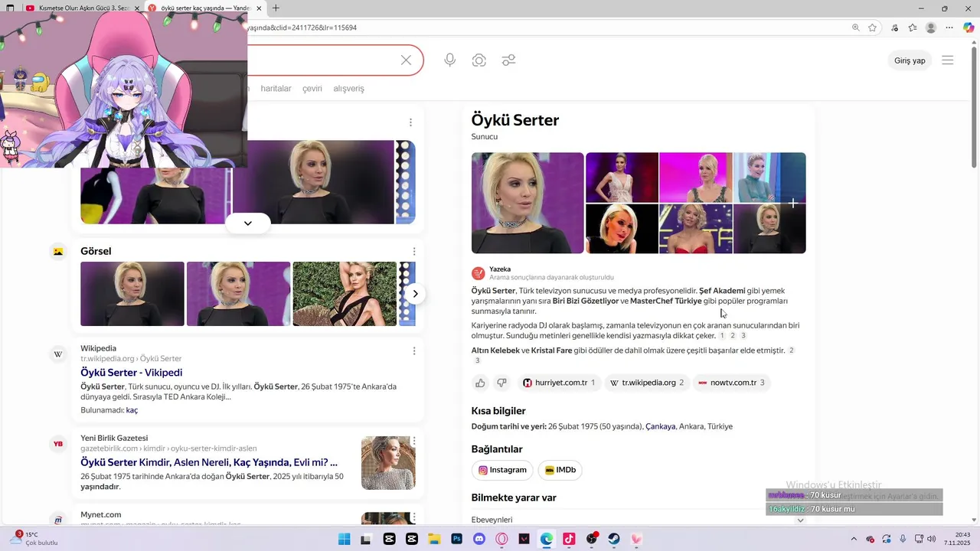Open browser settings three-dot menu
The image size is (980, 551).
pyautogui.click(x=949, y=28)
